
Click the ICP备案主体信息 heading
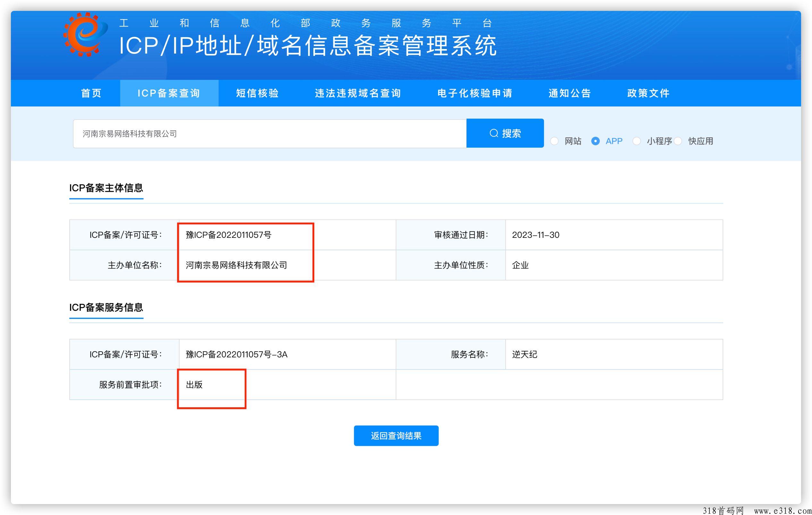tap(106, 188)
